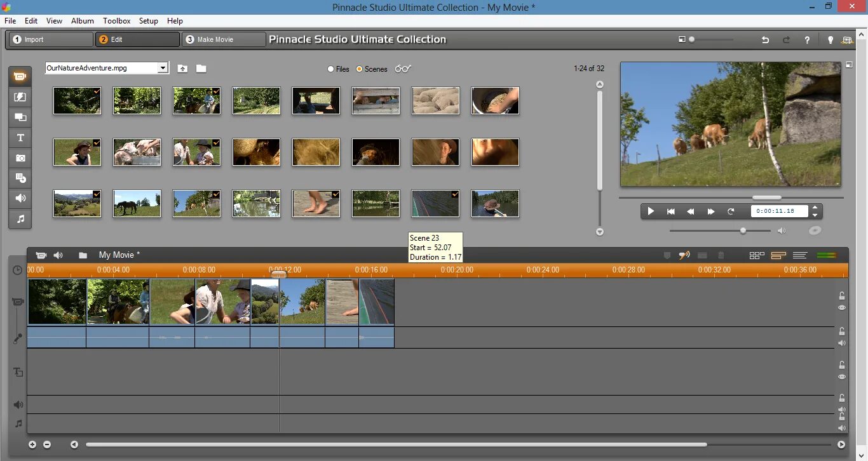The height and width of the screenshot is (461, 868).
Task: Switch to Text list view
Action: click(x=800, y=255)
